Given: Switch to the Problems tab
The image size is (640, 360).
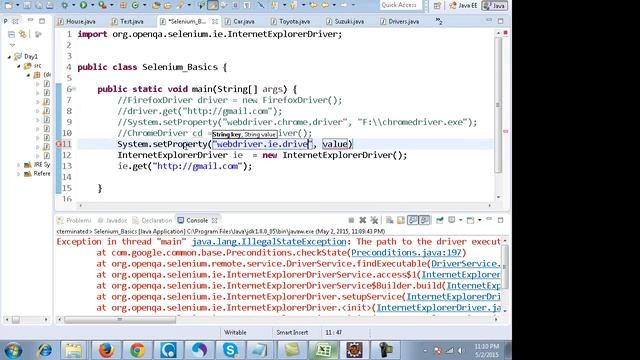Looking at the screenshot, I should pos(74,220).
